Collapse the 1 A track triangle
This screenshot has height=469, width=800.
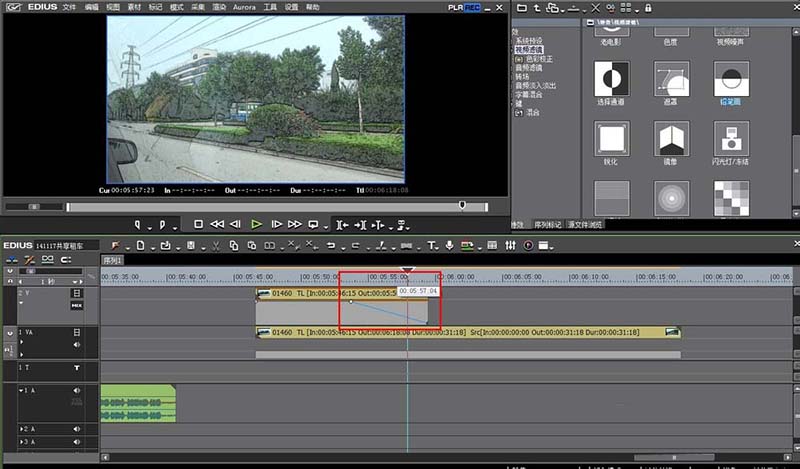click(x=21, y=390)
